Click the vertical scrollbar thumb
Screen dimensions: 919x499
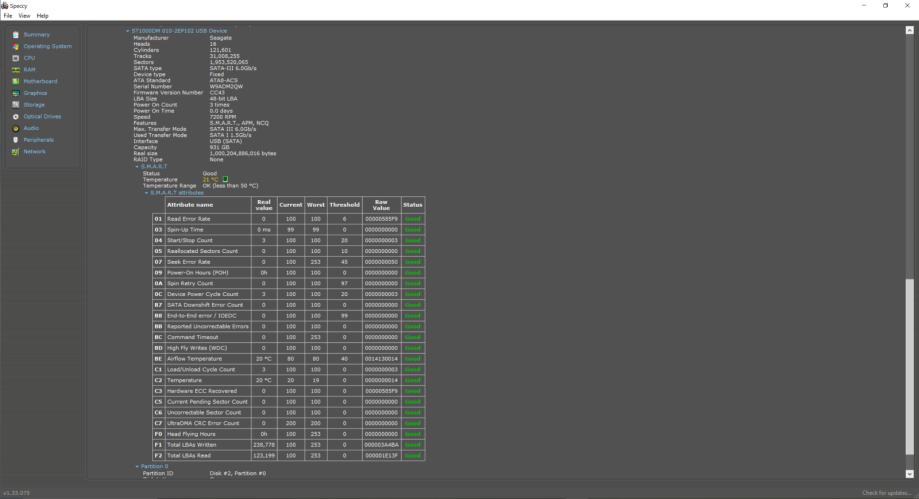coord(910,366)
